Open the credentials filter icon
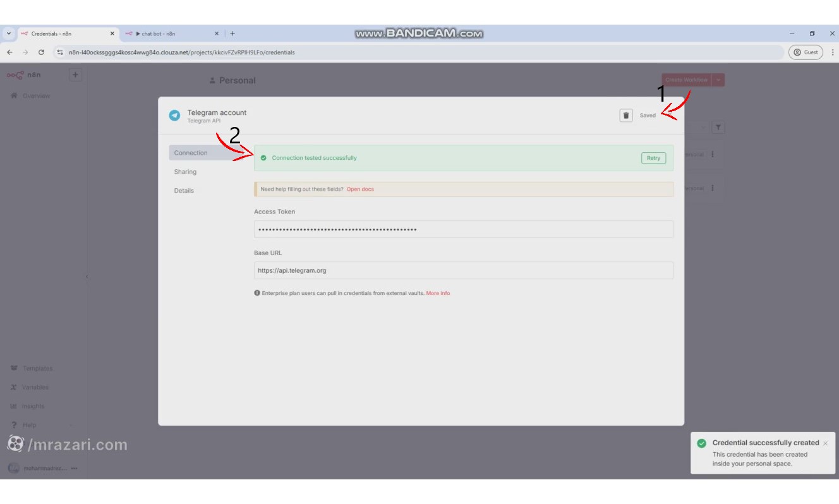839x504 pixels. 718,128
